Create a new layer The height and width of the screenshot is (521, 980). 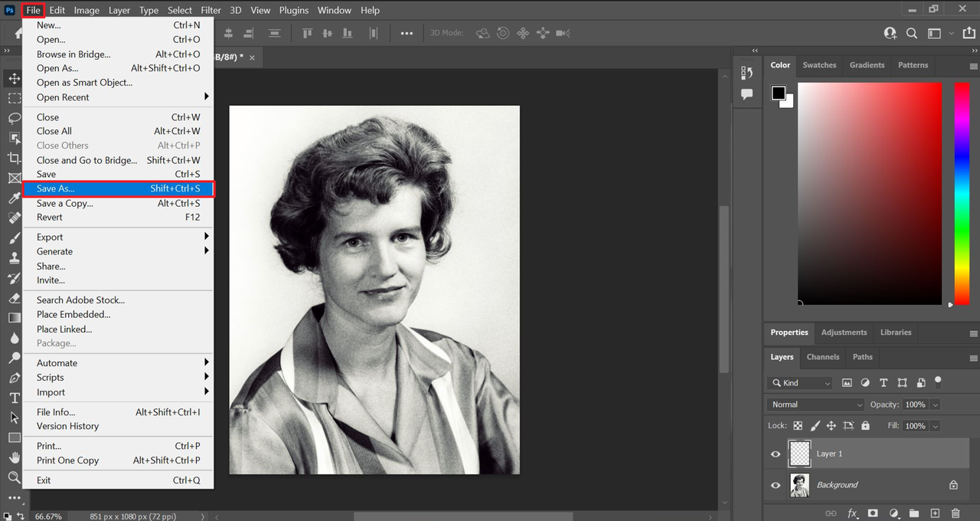point(935,513)
